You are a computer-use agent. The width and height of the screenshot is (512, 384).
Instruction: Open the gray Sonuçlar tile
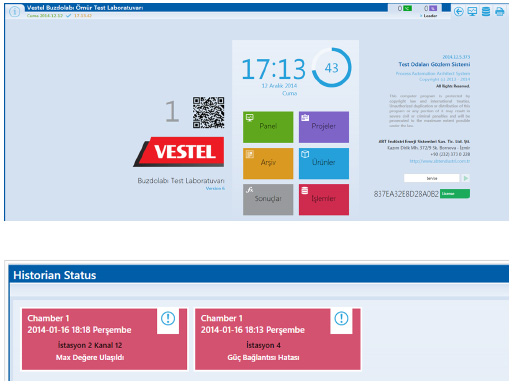click(268, 199)
